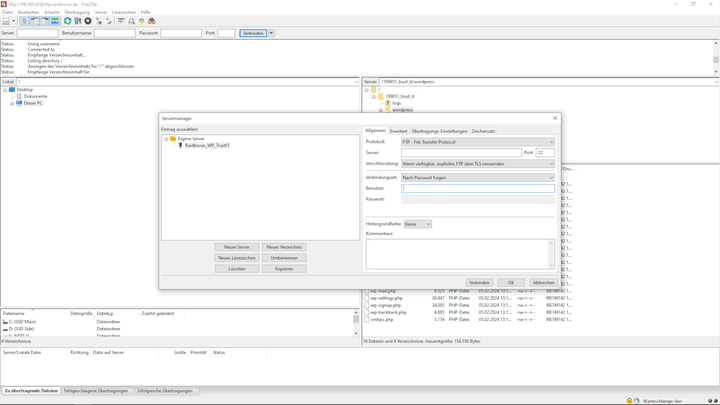
Task: Click the Eigene Server folder icon
Action: click(x=173, y=139)
